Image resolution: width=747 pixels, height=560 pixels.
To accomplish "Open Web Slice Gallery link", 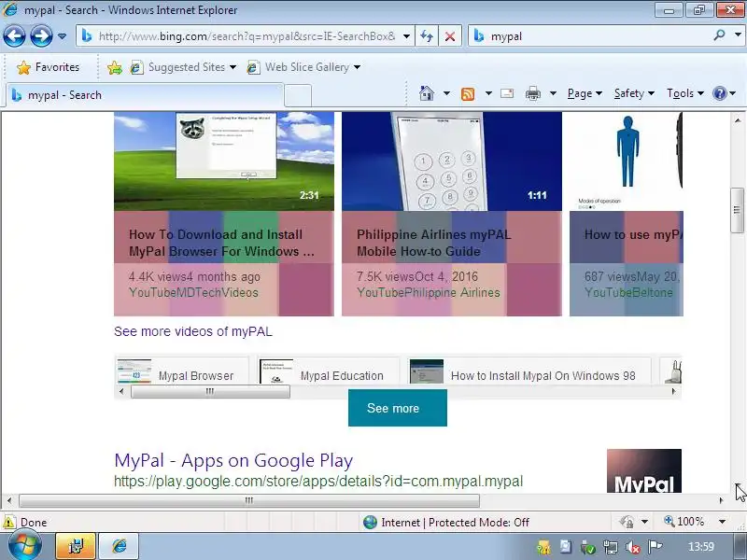I will (303, 67).
